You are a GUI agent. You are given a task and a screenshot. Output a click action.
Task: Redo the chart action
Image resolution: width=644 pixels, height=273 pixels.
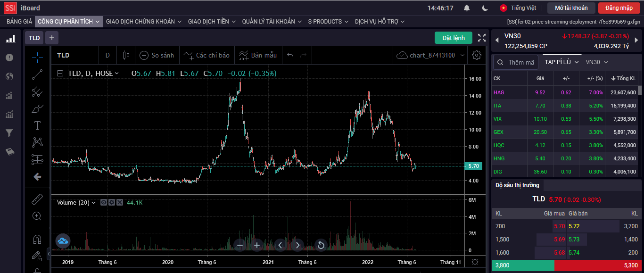[x=304, y=55]
